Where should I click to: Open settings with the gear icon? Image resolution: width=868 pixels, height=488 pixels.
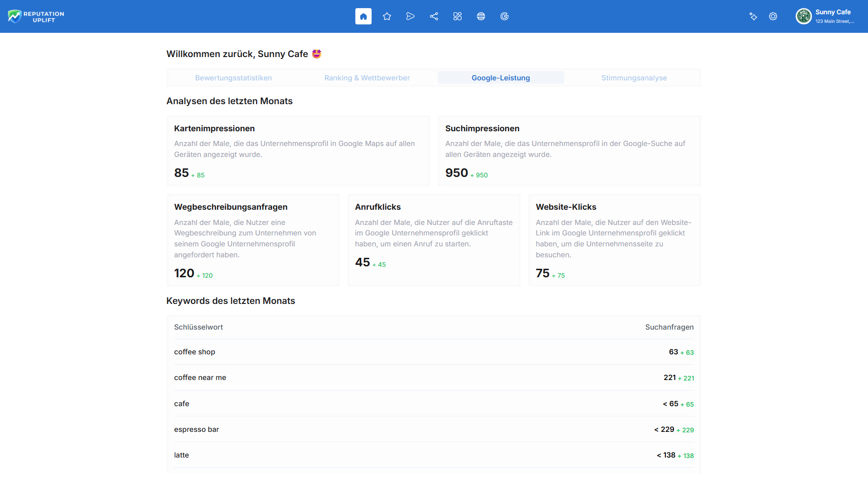pyautogui.click(x=773, y=16)
